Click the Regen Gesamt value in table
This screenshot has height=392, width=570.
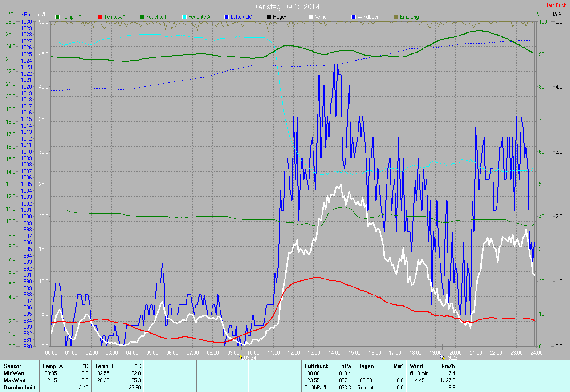pyautogui.click(x=400, y=388)
